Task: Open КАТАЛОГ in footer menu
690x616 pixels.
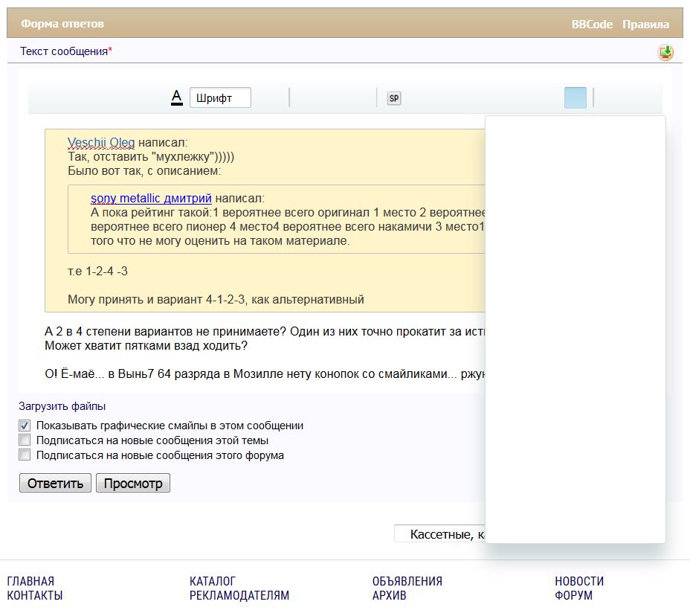Action: pyautogui.click(x=213, y=581)
